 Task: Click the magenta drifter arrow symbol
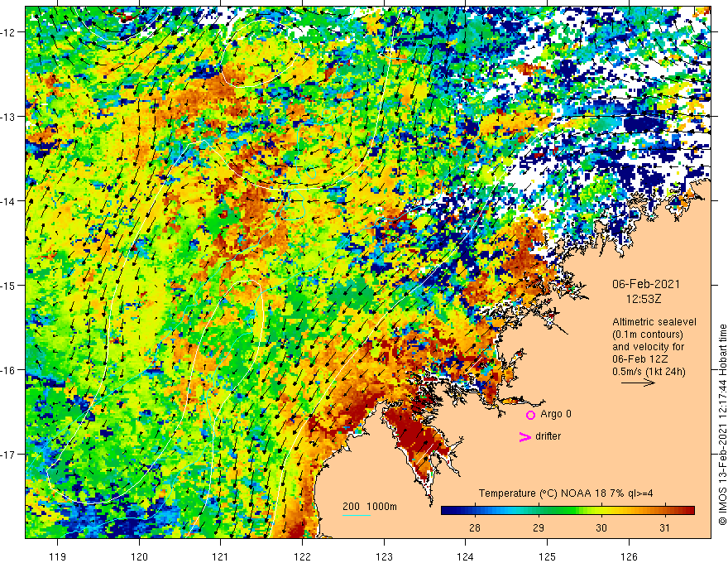pos(525,436)
